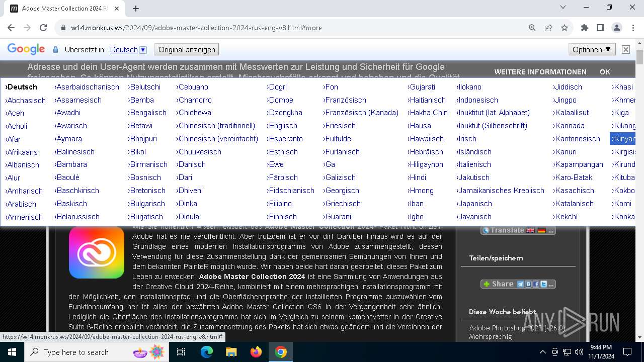Viewport: 644px width, 362px height.
Task: Click the share page icon in address bar
Action: point(548,28)
